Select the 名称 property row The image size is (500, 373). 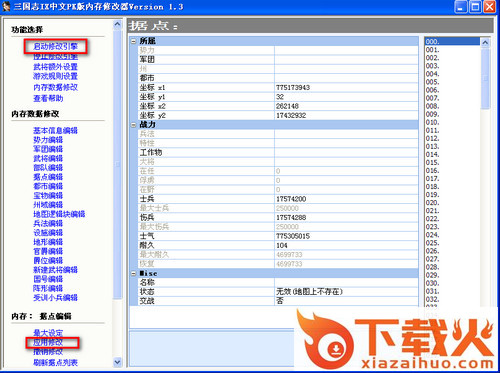278,283
